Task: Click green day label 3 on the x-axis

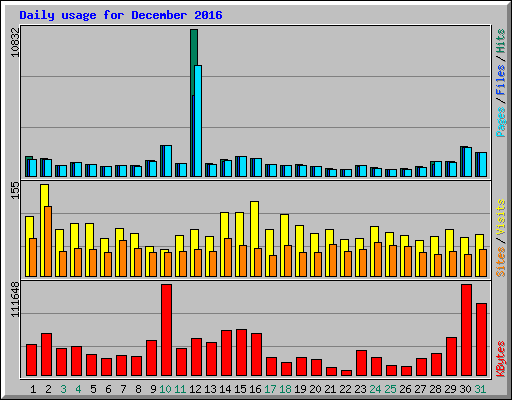Action: coord(63,389)
